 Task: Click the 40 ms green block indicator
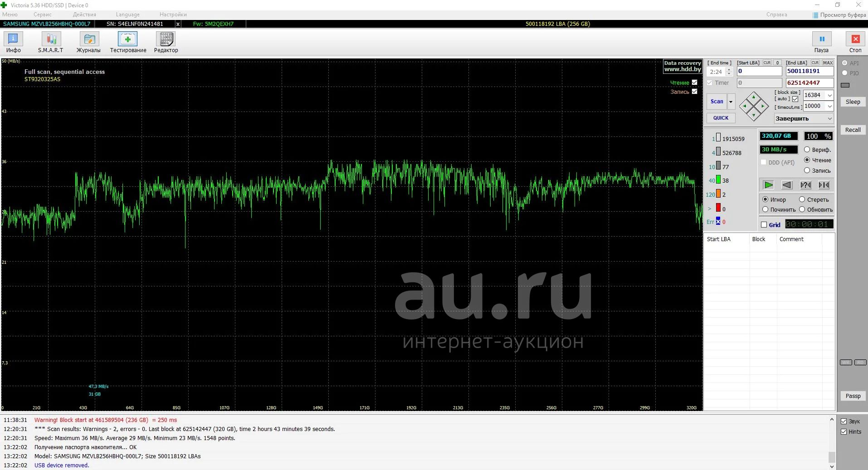[718, 179]
